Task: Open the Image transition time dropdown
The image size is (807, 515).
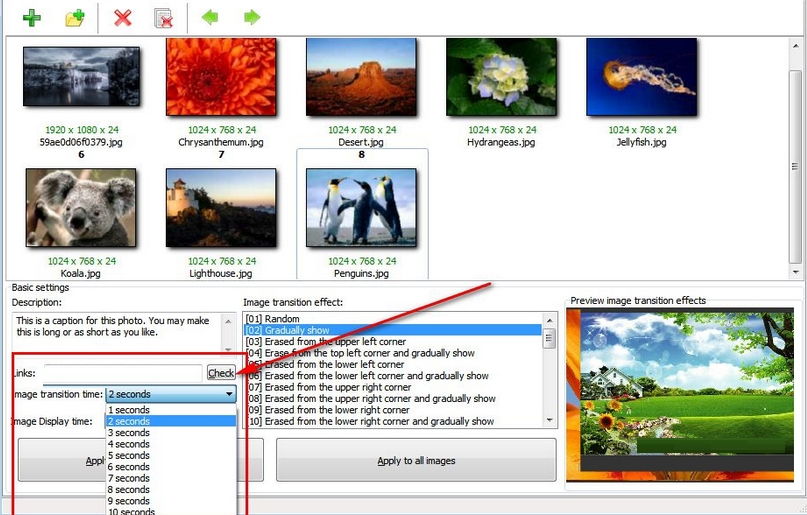Action: click(171, 394)
